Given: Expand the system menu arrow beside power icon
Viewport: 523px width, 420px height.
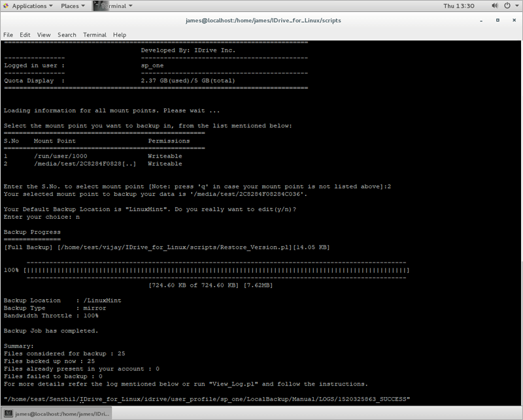Looking at the screenshot, I should (516, 6).
